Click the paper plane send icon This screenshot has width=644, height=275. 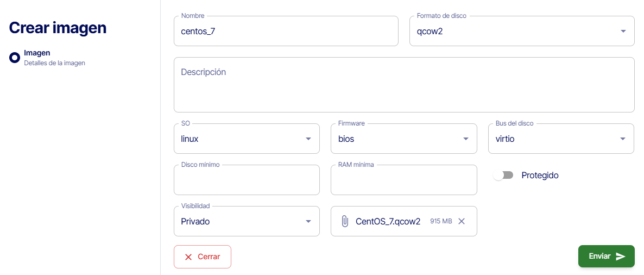(x=621, y=257)
